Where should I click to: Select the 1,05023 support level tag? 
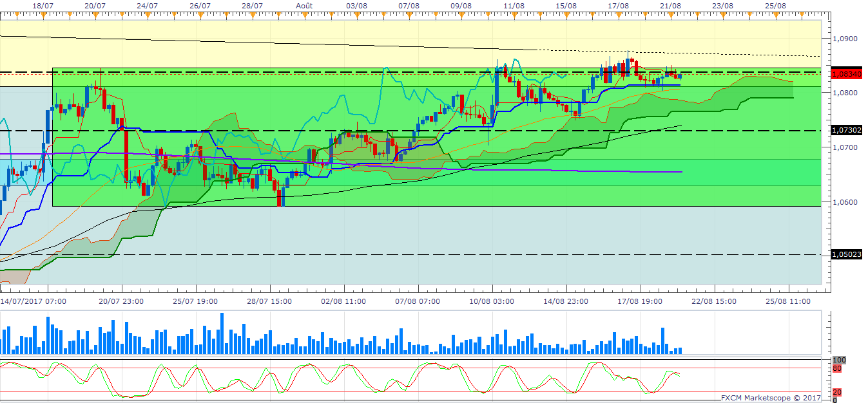(x=847, y=254)
